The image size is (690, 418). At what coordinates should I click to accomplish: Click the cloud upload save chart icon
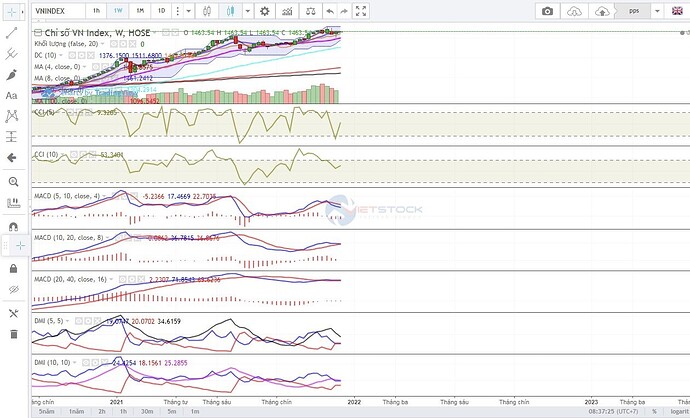tap(602, 11)
